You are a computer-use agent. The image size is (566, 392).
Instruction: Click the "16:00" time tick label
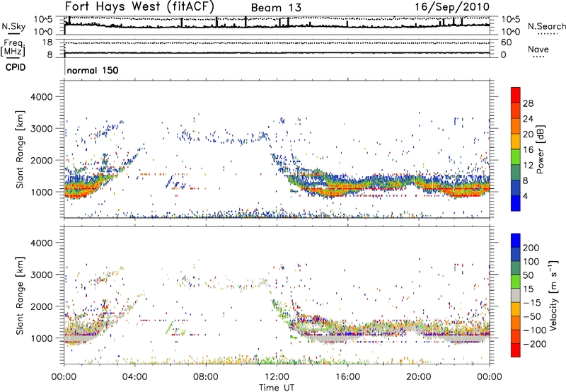(347, 377)
